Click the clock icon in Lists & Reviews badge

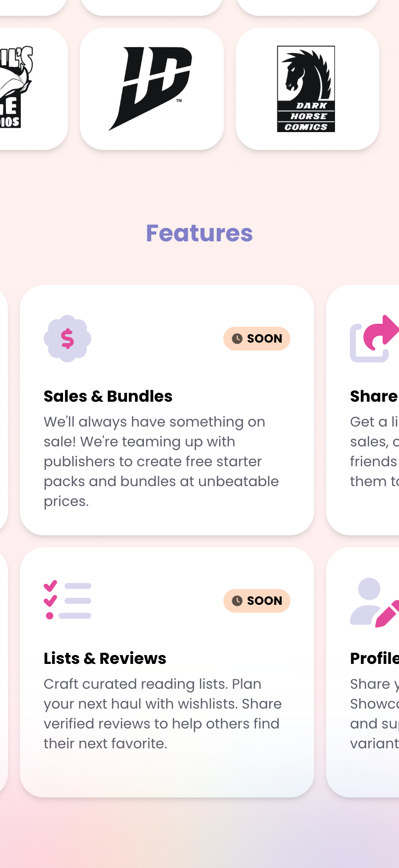point(237,601)
